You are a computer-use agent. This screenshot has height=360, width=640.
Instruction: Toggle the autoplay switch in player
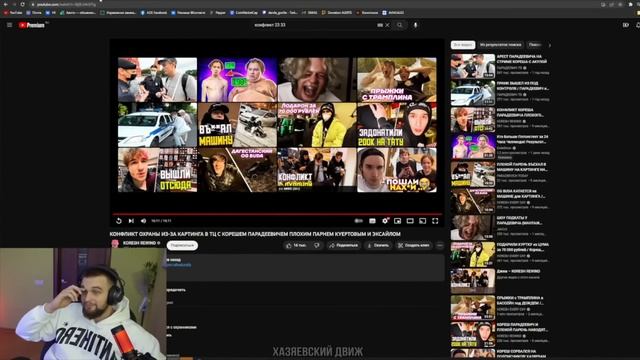click(x=358, y=221)
